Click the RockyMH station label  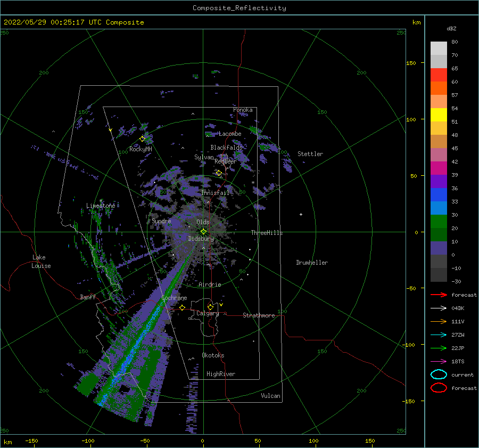pyautogui.click(x=141, y=149)
